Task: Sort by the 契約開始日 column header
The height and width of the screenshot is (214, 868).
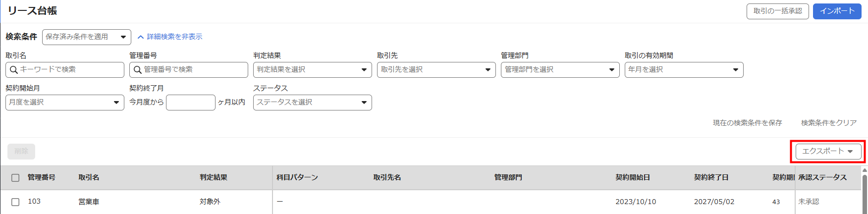Action: 633,177
